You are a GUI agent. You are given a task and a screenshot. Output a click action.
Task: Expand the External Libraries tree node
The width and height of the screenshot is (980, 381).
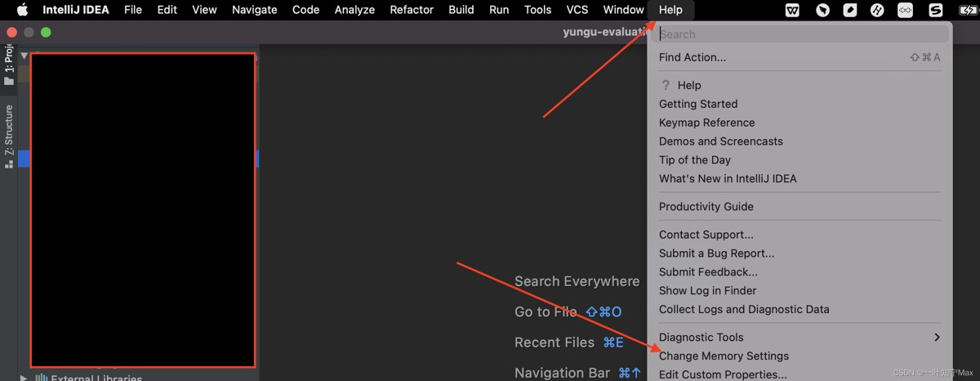pos(24,378)
